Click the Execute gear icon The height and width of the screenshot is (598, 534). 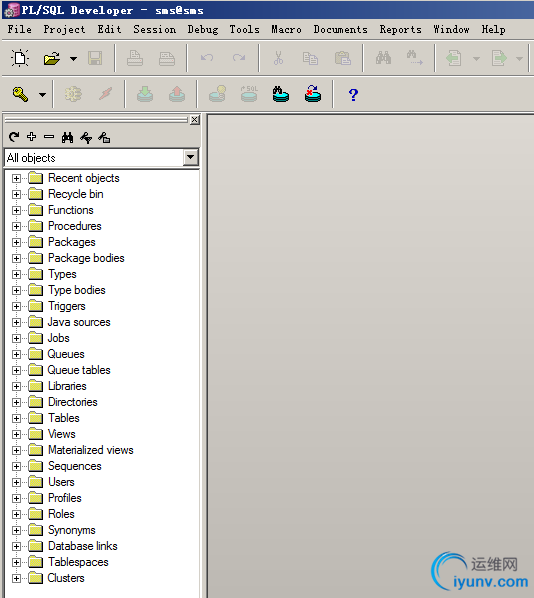(x=73, y=94)
